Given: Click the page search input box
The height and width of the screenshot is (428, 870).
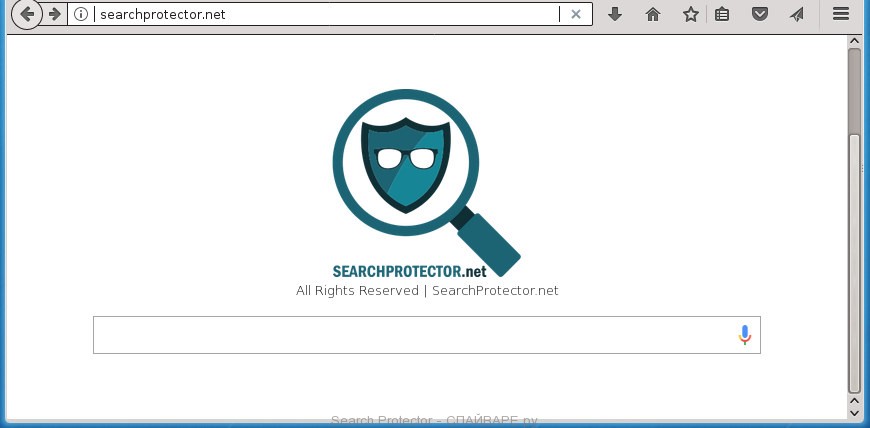Looking at the screenshot, I should click(427, 335).
